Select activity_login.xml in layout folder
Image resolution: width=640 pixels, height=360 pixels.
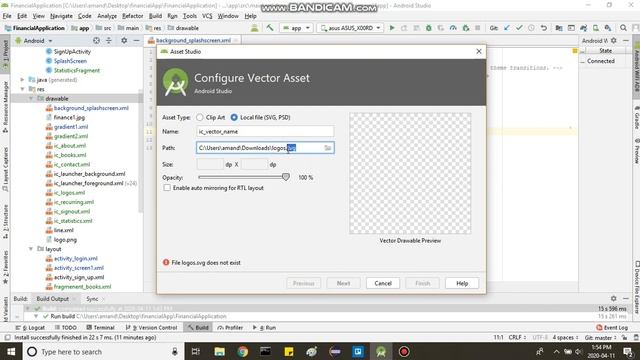point(76,258)
